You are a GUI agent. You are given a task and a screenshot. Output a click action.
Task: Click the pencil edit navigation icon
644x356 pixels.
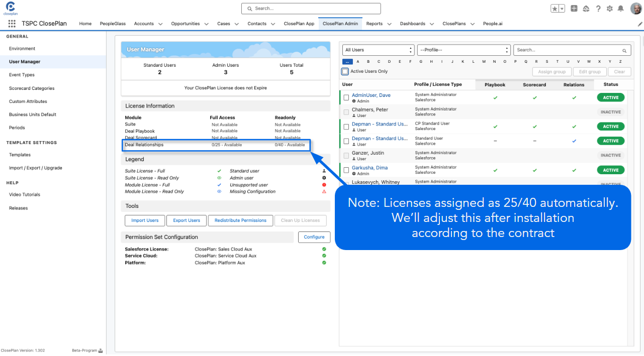[639, 24]
